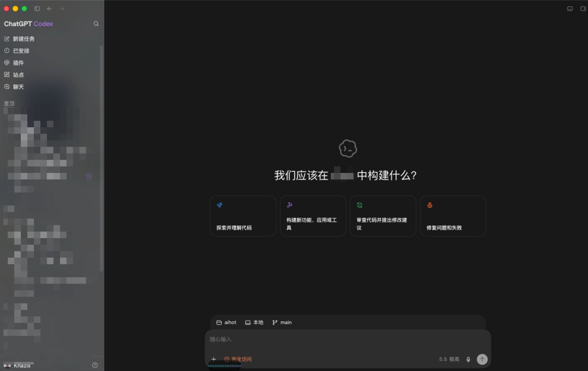Screen dimensions: 588x371
Task: Click the 置顶 pinned section header
Action: (9, 103)
